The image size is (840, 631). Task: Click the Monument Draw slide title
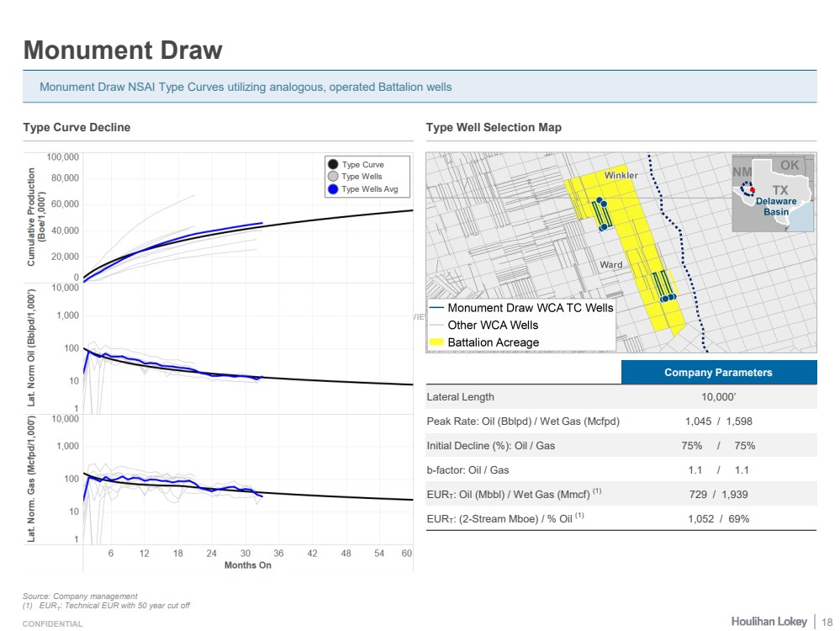[123, 50]
